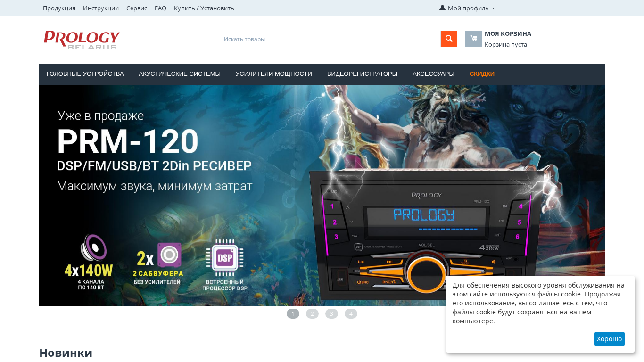This screenshot has height=362, width=644.
Task: Open СКИДКИ discounts category
Action: [482, 74]
